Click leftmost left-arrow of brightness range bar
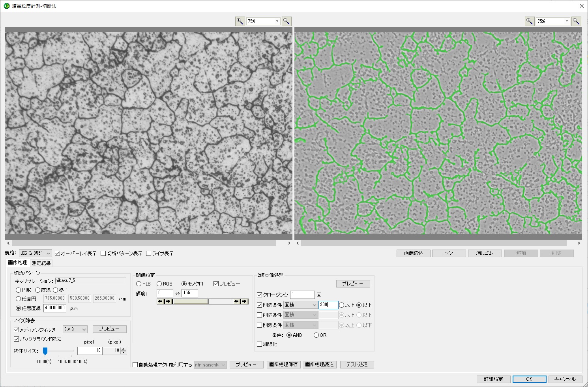 [x=160, y=301]
